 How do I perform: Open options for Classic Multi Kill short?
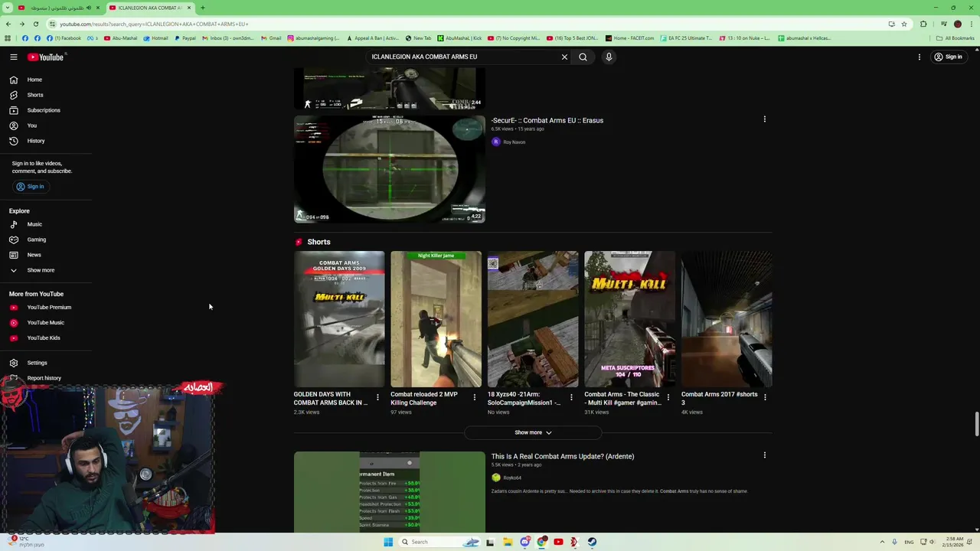[x=668, y=397]
